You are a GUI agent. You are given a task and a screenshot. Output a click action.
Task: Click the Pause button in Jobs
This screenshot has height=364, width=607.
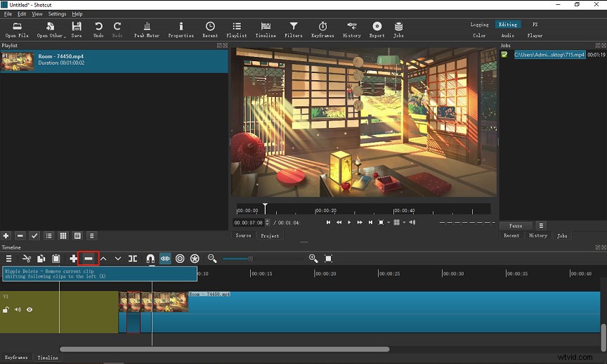(516, 226)
